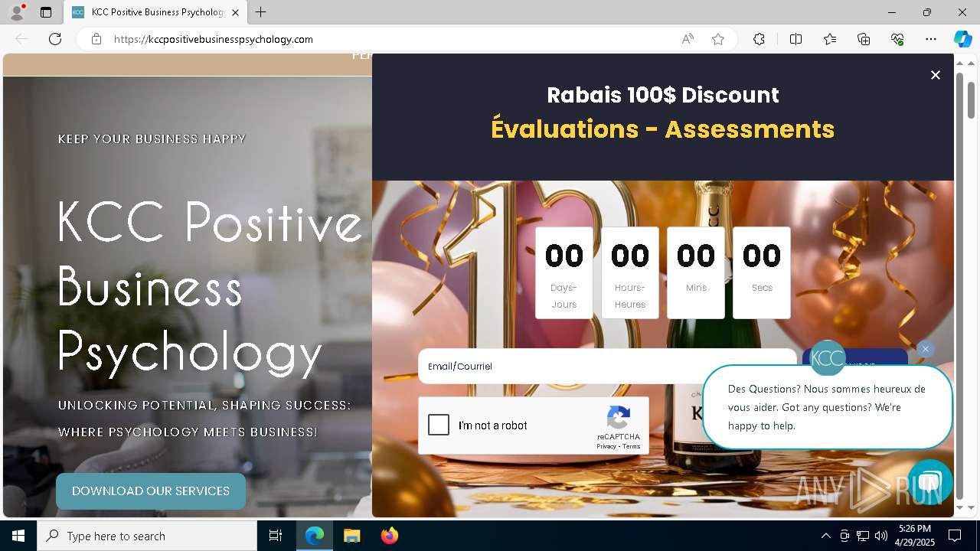
Task: Open reCAPTCHA Terms link
Action: (x=632, y=446)
